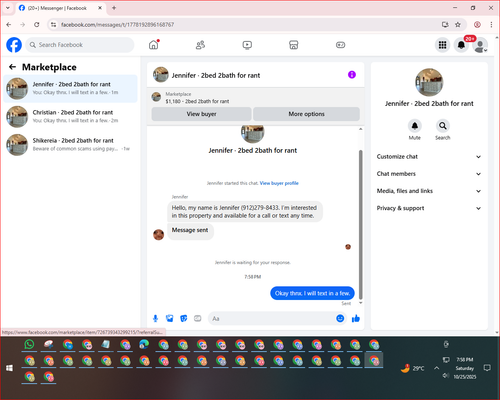Open the Gaming controller icon in navigation
This screenshot has width=500, height=400.
[x=340, y=45]
